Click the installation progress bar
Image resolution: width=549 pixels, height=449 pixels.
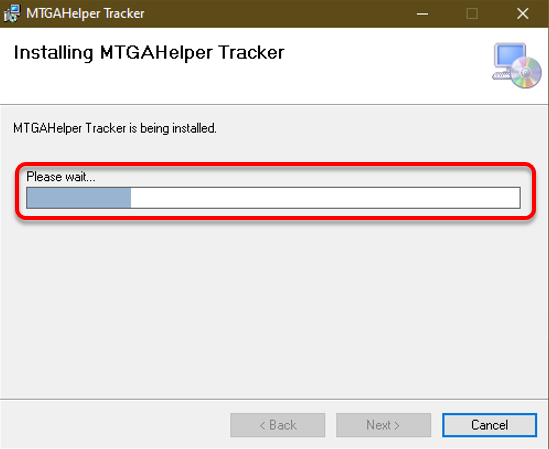point(273,198)
